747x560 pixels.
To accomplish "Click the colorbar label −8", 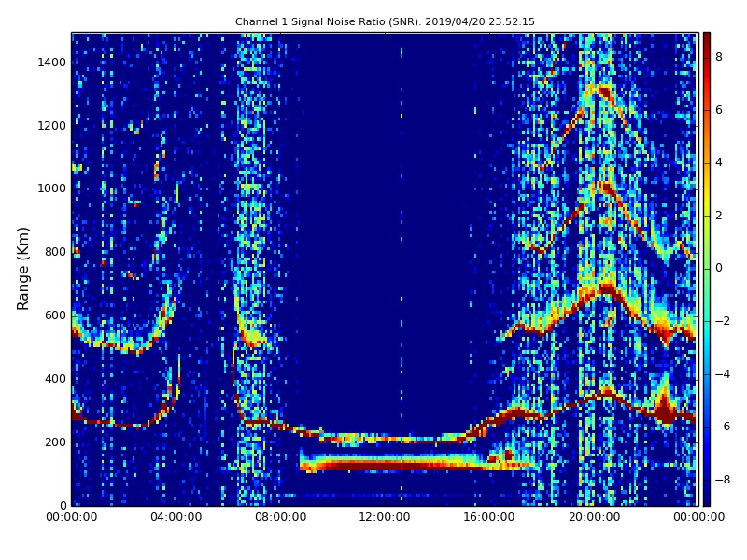I will [x=723, y=480].
